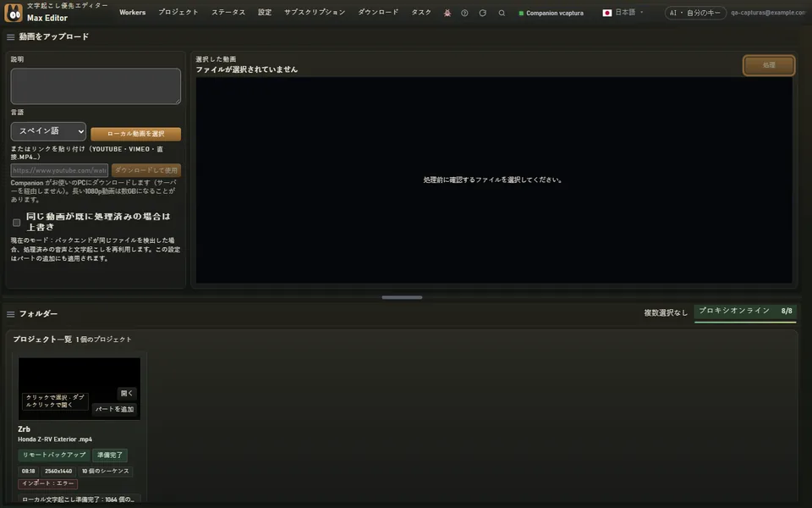812x508 pixels.
Task: Click into the 説明 description text area
Action: 96,86
